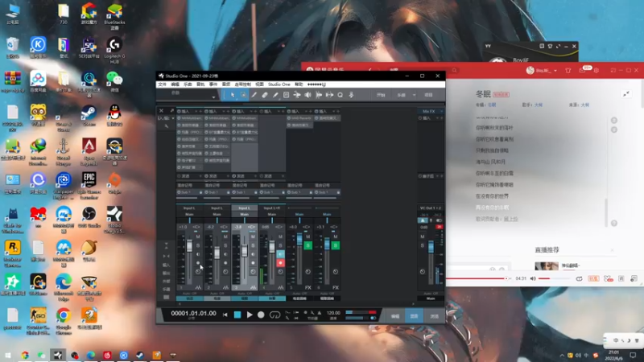This screenshot has height=362, width=644.
Task: Open the Studio One menu
Action: pos(279,84)
